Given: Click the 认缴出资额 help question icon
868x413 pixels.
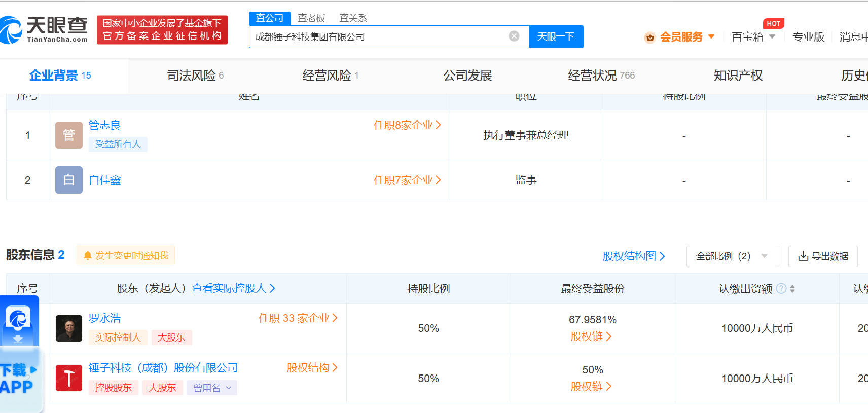Looking at the screenshot, I should (781, 288).
